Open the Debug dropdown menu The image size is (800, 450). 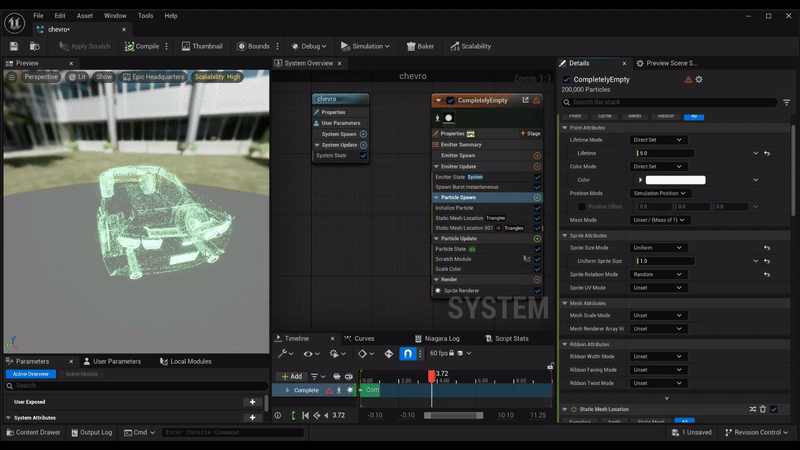pyautogui.click(x=308, y=46)
